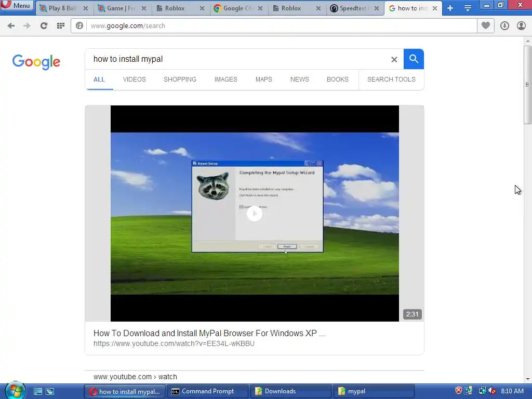The width and height of the screenshot is (532, 399).
Task: Clear the search query with X
Action: click(x=394, y=60)
